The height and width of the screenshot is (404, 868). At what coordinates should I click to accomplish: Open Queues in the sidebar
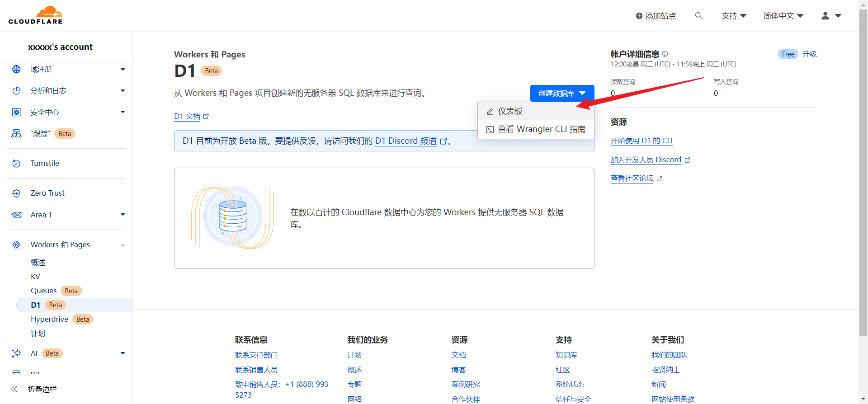(x=44, y=291)
